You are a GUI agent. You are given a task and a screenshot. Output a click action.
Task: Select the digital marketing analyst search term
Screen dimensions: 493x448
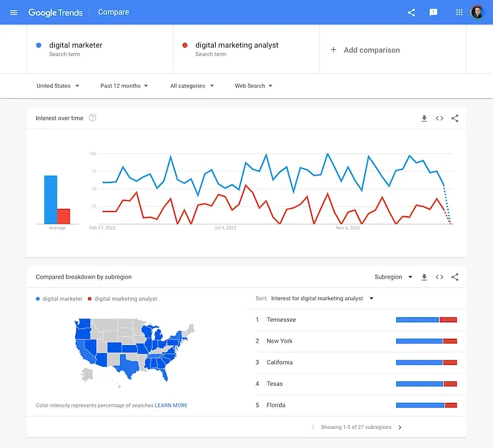tap(246, 49)
